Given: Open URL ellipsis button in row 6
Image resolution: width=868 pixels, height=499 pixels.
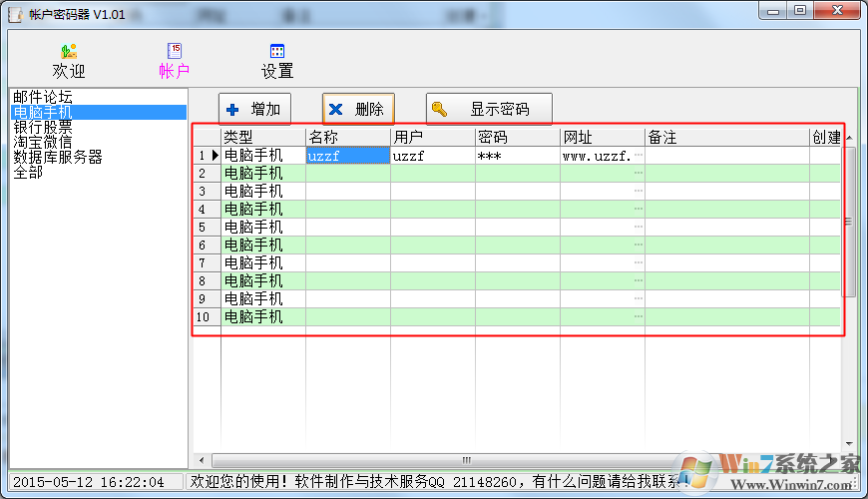Looking at the screenshot, I should coord(639,245).
